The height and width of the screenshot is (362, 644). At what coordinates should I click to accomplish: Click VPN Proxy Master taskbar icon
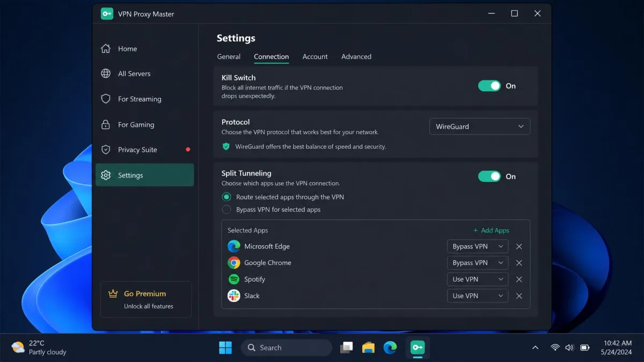pyautogui.click(x=418, y=348)
